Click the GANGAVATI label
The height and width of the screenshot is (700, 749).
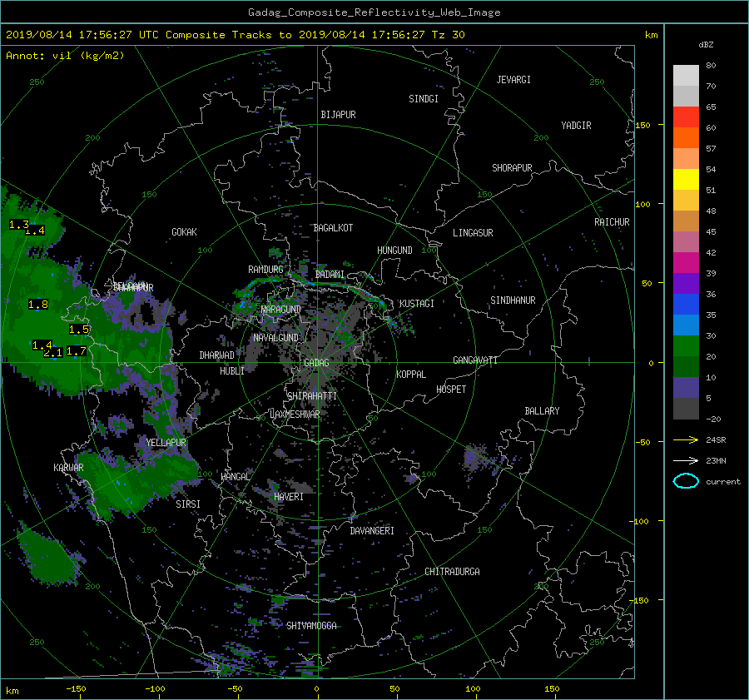(x=475, y=360)
